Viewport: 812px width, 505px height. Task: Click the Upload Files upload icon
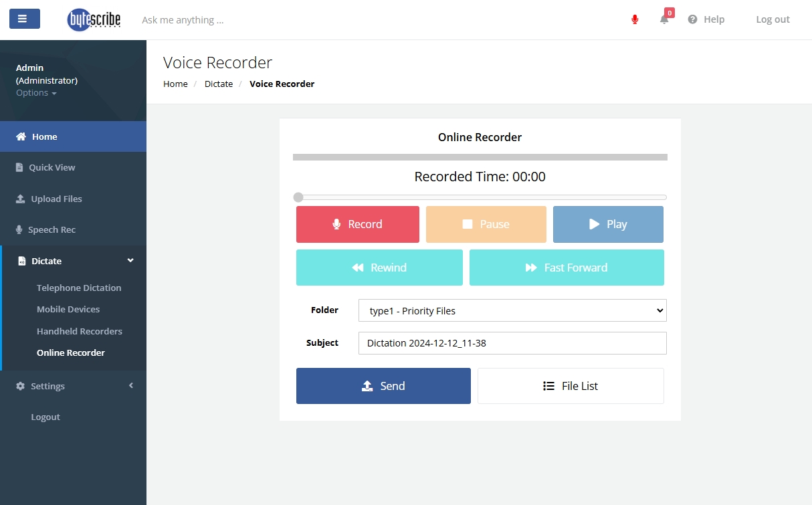pyautogui.click(x=21, y=199)
